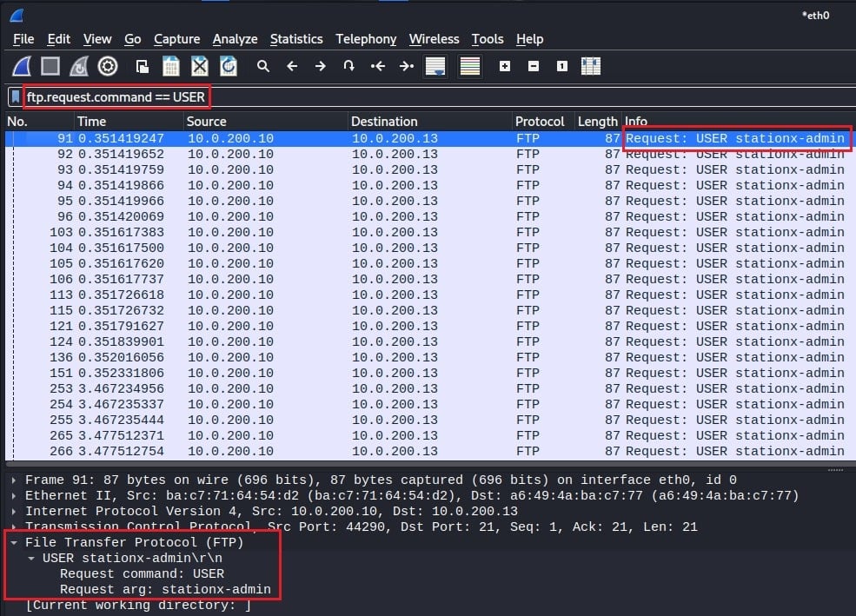
Task: Sort by Info column header
Action: 740,121
